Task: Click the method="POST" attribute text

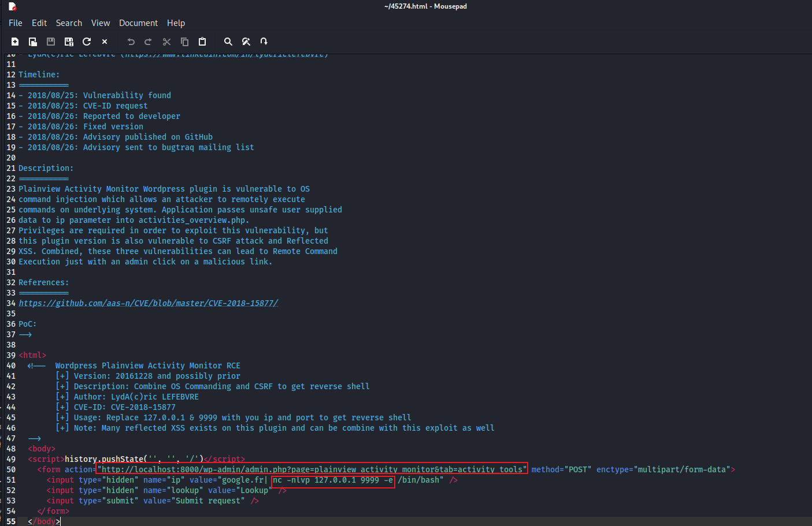Action: [561, 469]
